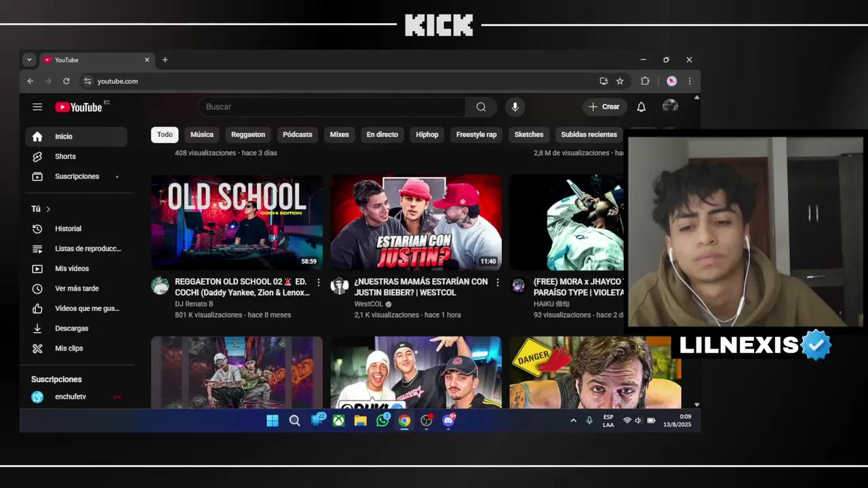Open Windows Start menu
Screen dimensions: 868x488
[x=273, y=421]
